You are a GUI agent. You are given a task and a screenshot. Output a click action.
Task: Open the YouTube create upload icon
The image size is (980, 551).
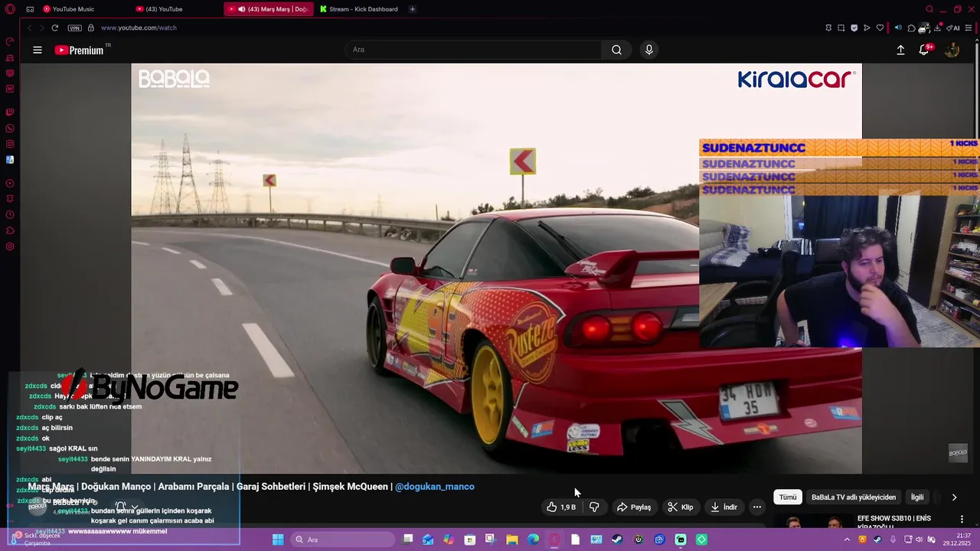pyautogui.click(x=900, y=50)
